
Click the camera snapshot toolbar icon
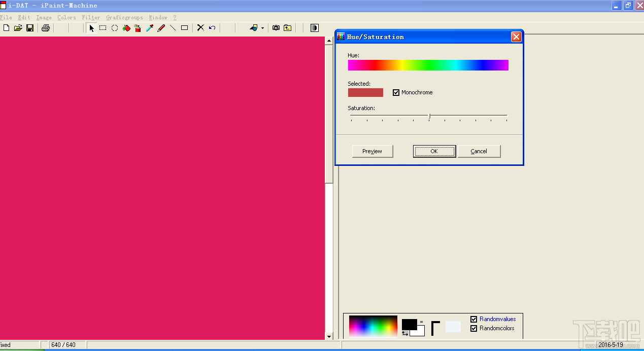(x=276, y=28)
